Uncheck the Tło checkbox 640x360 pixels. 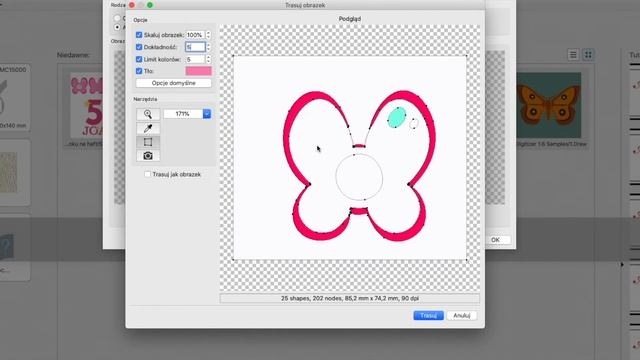pos(139,71)
